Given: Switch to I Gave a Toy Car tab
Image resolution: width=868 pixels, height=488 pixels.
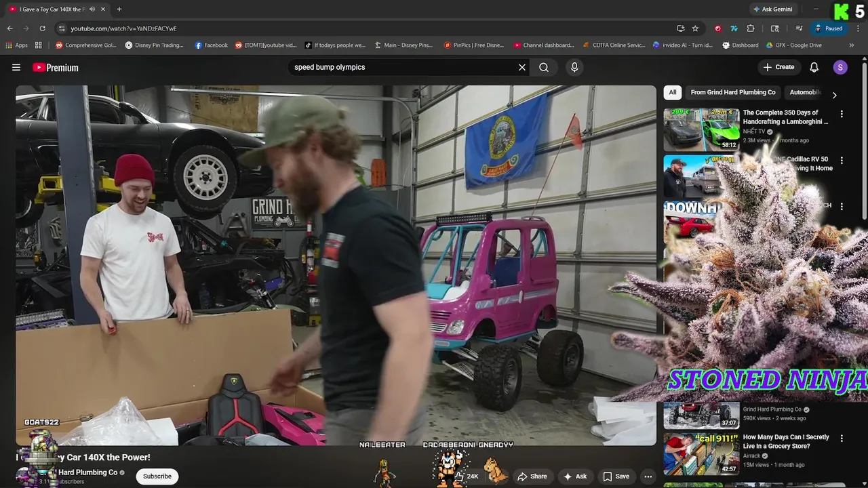Looking at the screenshot, I should click(53, 9).
